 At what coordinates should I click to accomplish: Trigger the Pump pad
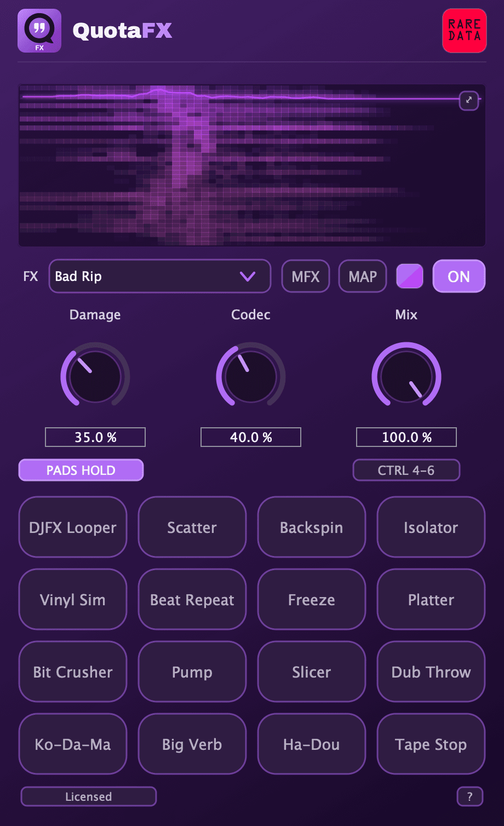coord(192,672)
